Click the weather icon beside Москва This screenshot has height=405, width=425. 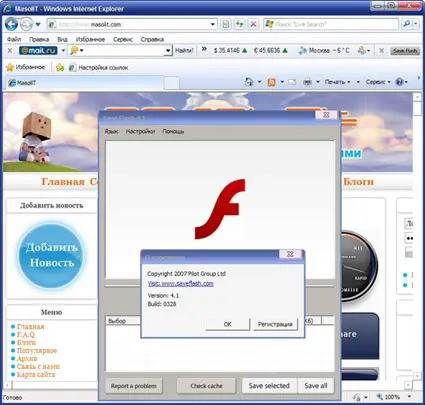tap(303, 51)
